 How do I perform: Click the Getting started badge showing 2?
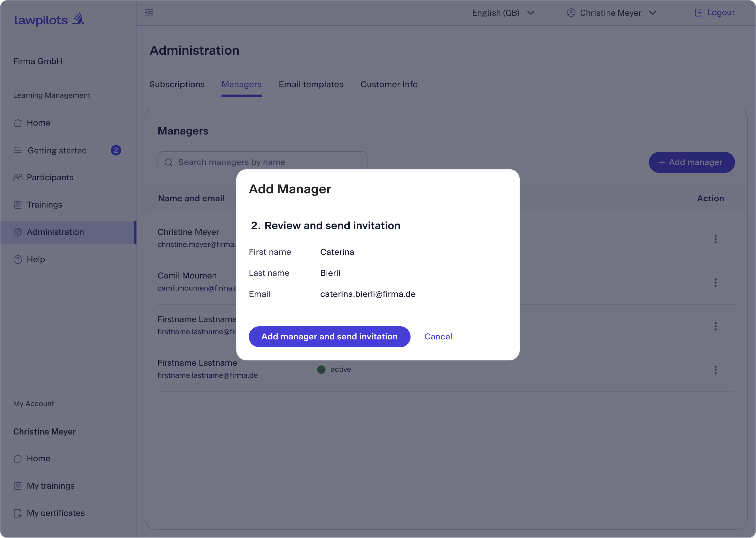tap(116, 151)
